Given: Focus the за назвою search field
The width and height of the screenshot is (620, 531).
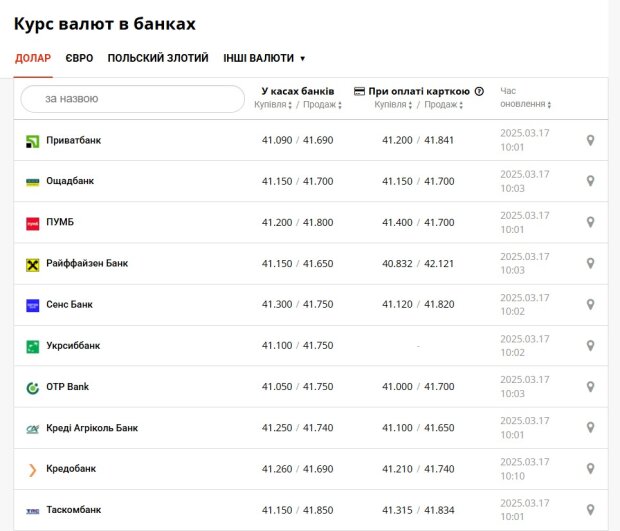Looking at the screenshot, I should tap(132, 99).
